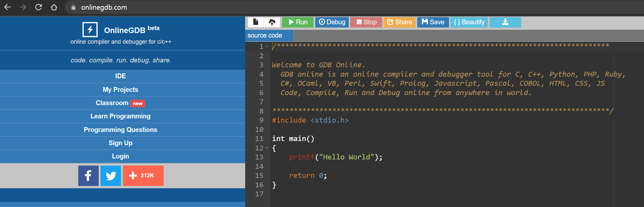This screenshot has height=207, width=644.
Task: Click line number 17 in the gutter
Action: coord(259,194)
